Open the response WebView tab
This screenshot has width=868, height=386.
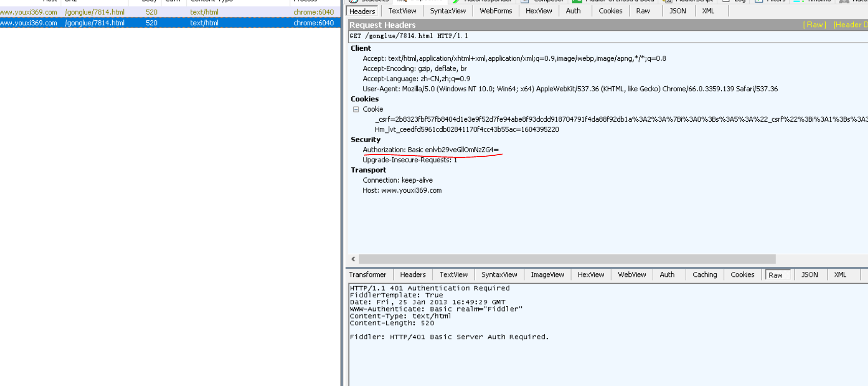coord(631,275)
